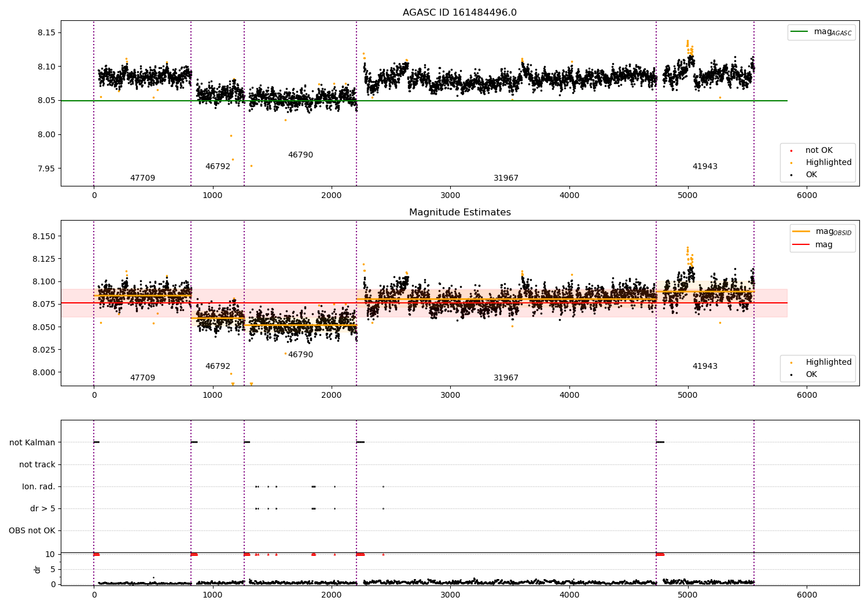Click x-axis tick 3000 under Magnitude Estimates plot
Image resolution: width=868 pixels, height=608 pixels.
point(450,395)
